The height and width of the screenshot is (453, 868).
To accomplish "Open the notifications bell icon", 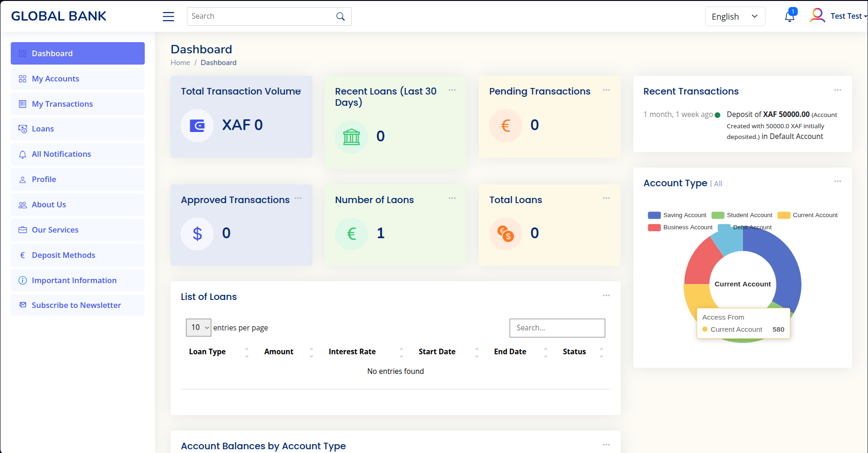I will tap(789, 16).
